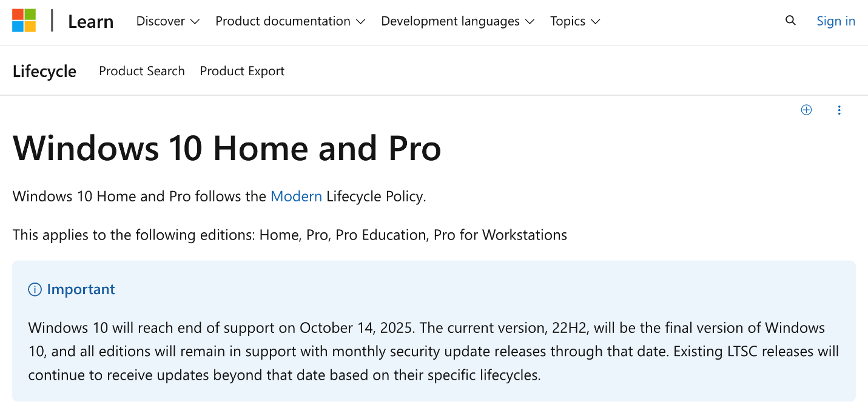The image size is (868, 413).
Task: Open search with the magnifier icon
Action: pos(790,21)
